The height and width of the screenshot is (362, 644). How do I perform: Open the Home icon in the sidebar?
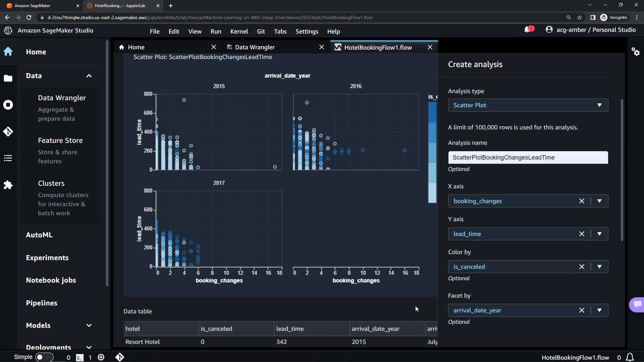8,52
